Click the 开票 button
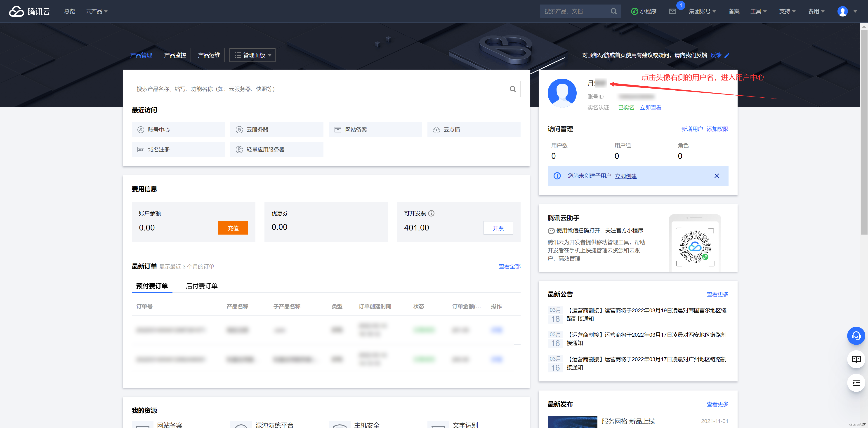 (498, 228)
